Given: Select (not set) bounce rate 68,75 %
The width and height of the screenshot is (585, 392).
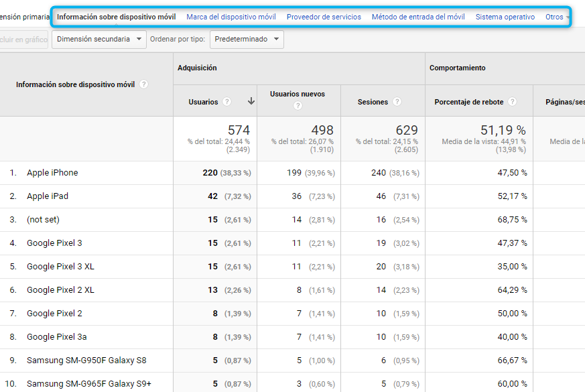Looking at the screenshot, I should pyautogui.click(x=512, y=220).
